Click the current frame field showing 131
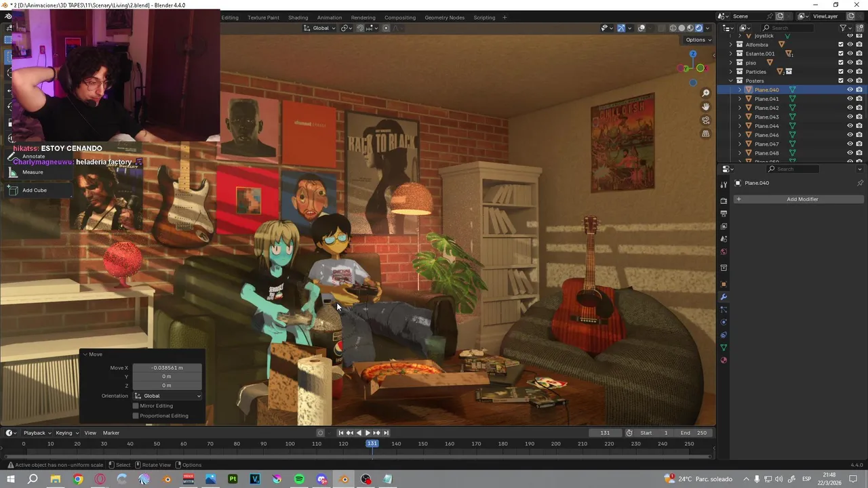The width and height of the screenshot is (868, 488). tap(605, 433)
